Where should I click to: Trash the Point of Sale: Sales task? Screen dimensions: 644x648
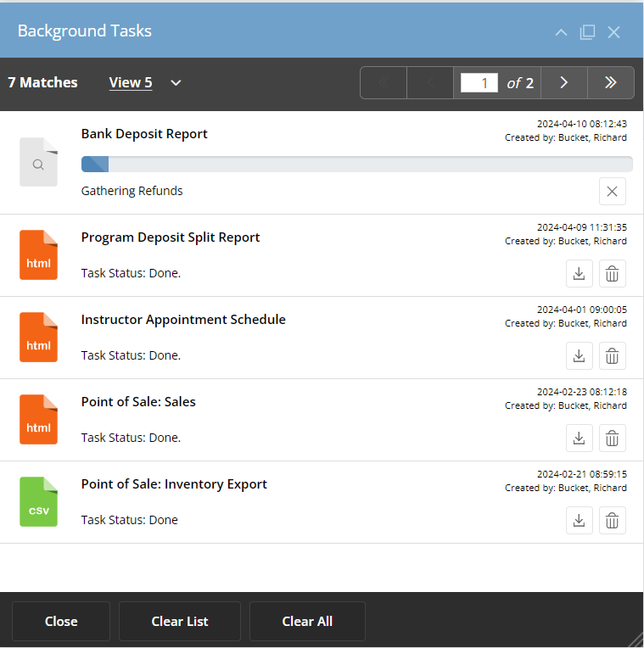[x=612, y=439]
